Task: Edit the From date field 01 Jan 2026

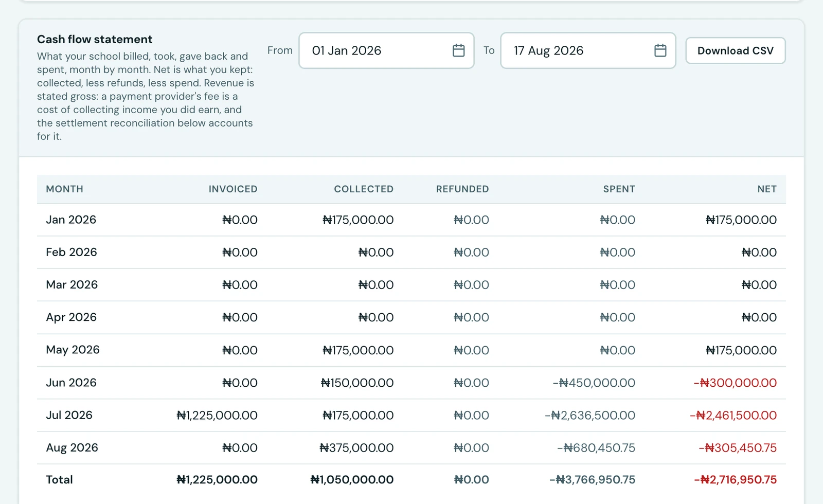Action: tap(386, 50)
